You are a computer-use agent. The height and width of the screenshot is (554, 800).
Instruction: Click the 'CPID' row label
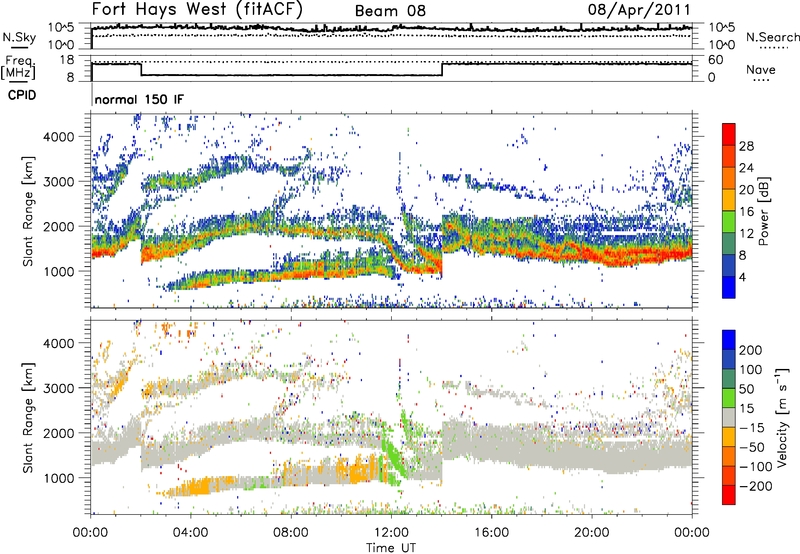[22, 95]
